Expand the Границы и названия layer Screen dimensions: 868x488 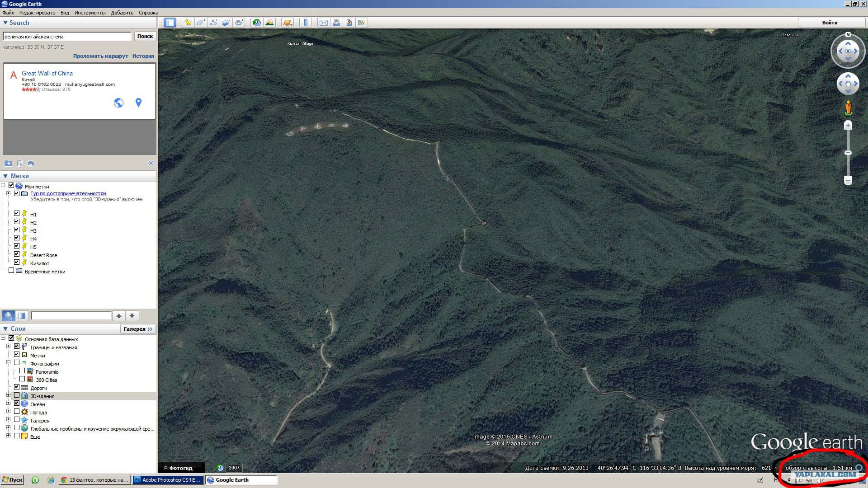click(x=9, y=346)
